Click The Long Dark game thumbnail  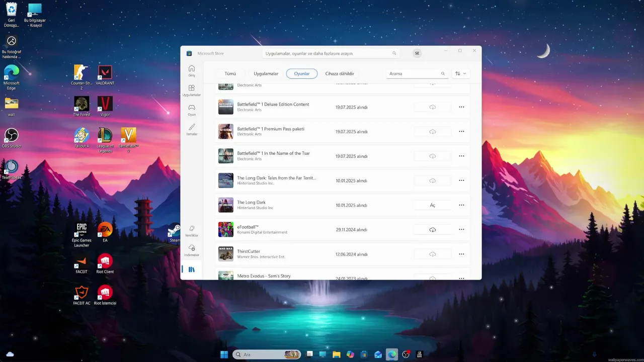[226, 205]
